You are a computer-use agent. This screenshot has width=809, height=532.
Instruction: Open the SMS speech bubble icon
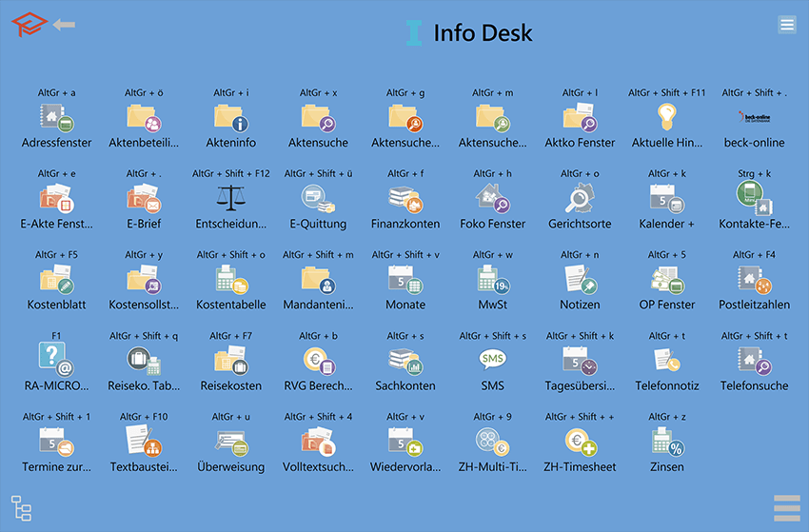coord(492,361)
